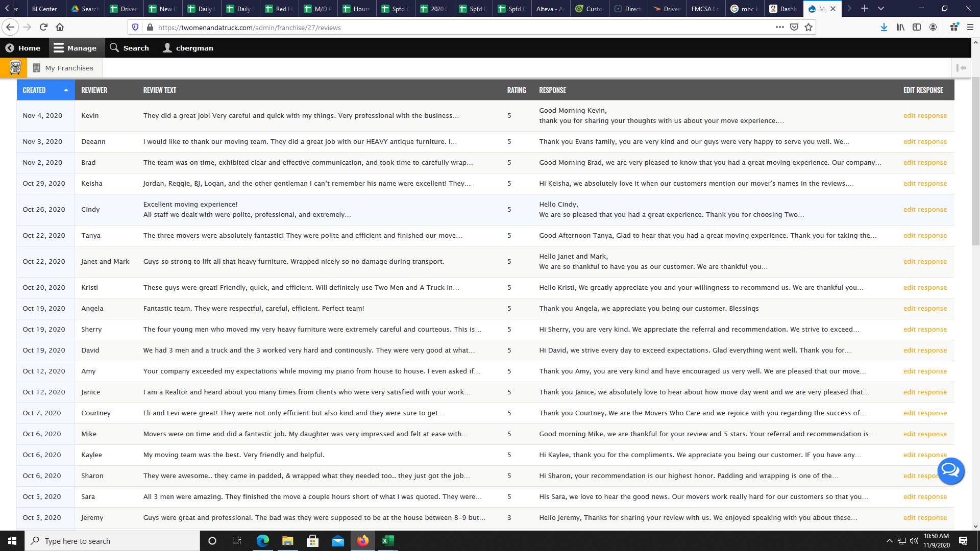Open the blue live chat bubble

(950, 470)
